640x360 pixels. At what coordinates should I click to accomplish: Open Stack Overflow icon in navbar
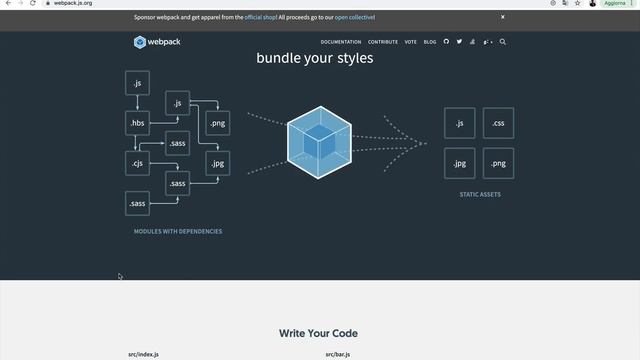472,42
